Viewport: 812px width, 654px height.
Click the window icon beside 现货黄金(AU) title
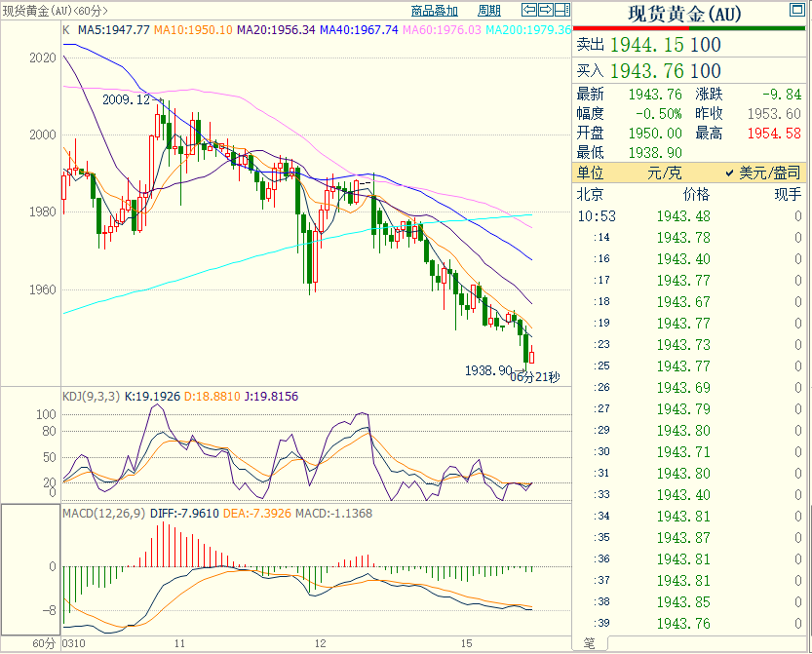(797, 10)
